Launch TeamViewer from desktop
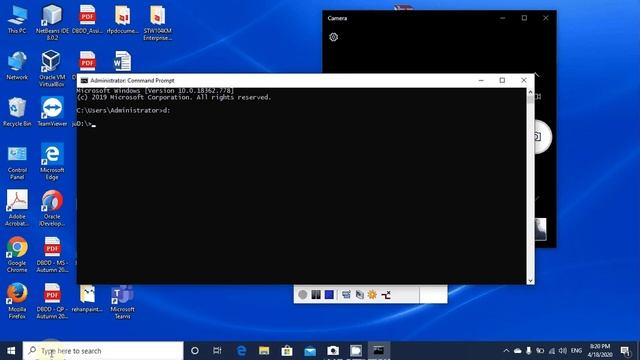640x360 pixels. [52, 112]
